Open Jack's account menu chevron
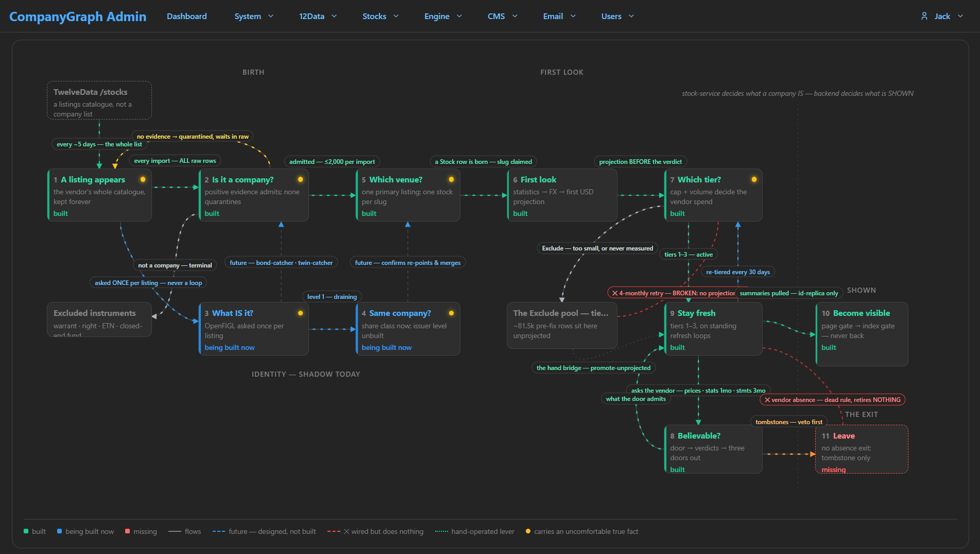The image size is (980, 554). (x=960, y=16)
